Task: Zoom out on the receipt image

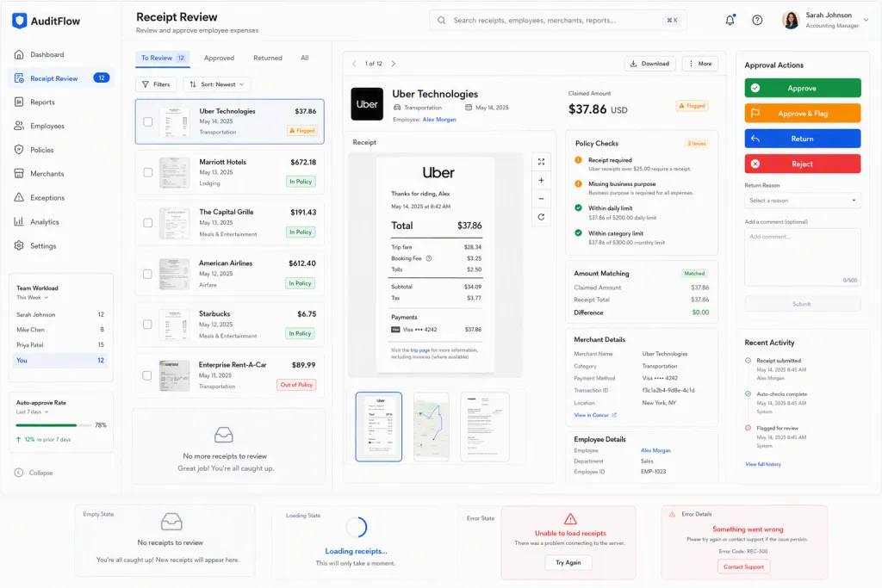Action: click(x=541, y=198)
